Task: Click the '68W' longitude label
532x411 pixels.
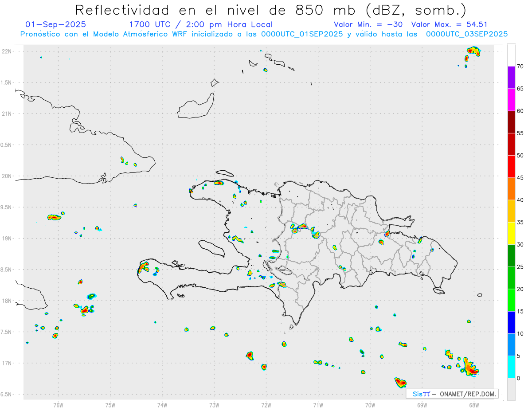Action: click(x=474, y=405)
